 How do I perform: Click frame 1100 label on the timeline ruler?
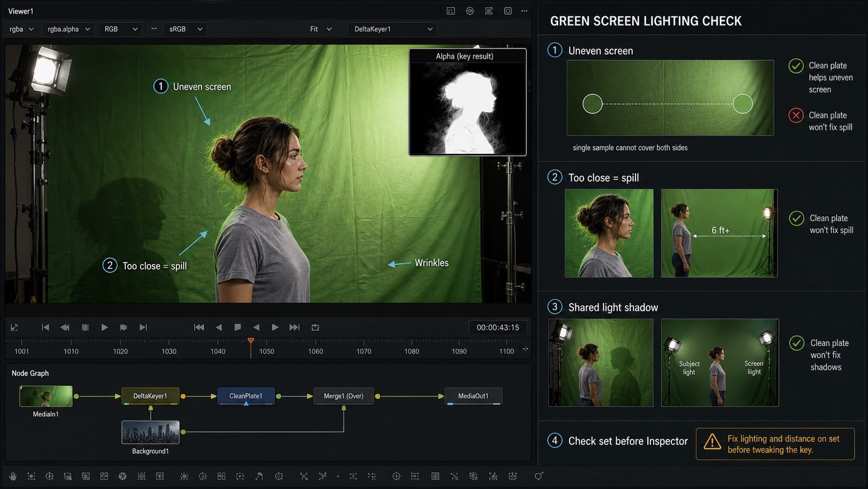tap(507, 351)
